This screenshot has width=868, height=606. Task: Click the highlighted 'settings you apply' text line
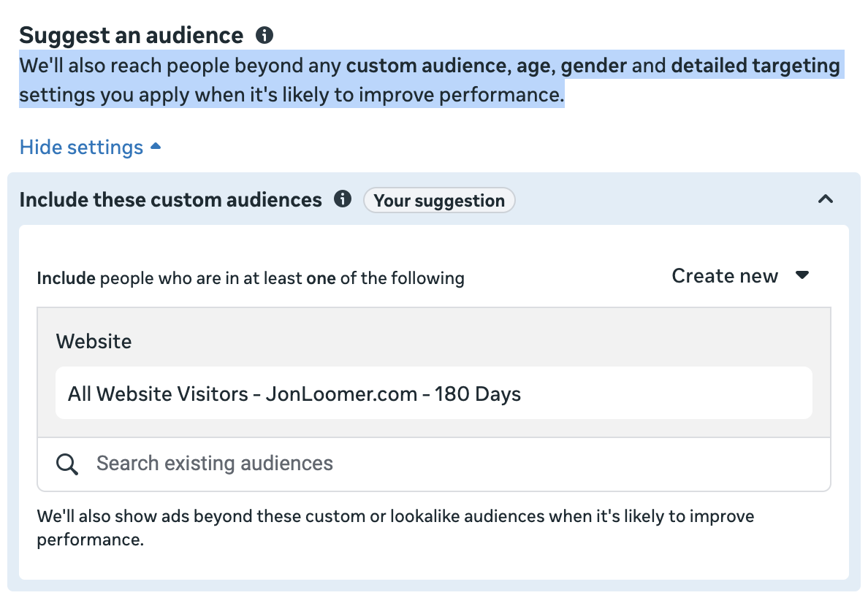pyautogui.click(x=291, y=96)
